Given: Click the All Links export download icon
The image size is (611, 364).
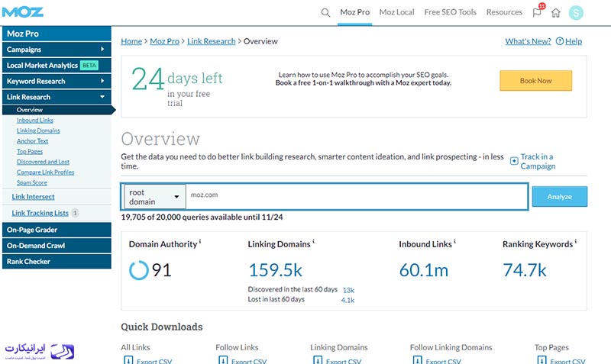Looking at the screenshot, I should coord(128,360).
